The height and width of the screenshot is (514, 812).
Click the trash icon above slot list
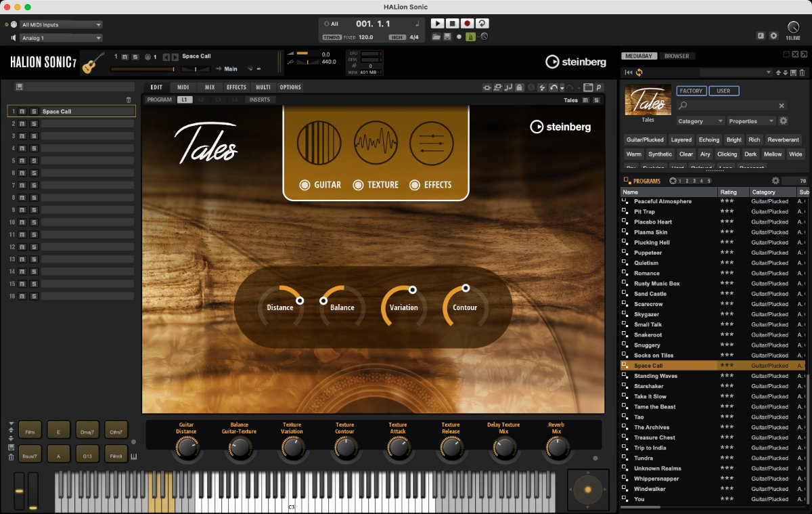tap(129, 100)
